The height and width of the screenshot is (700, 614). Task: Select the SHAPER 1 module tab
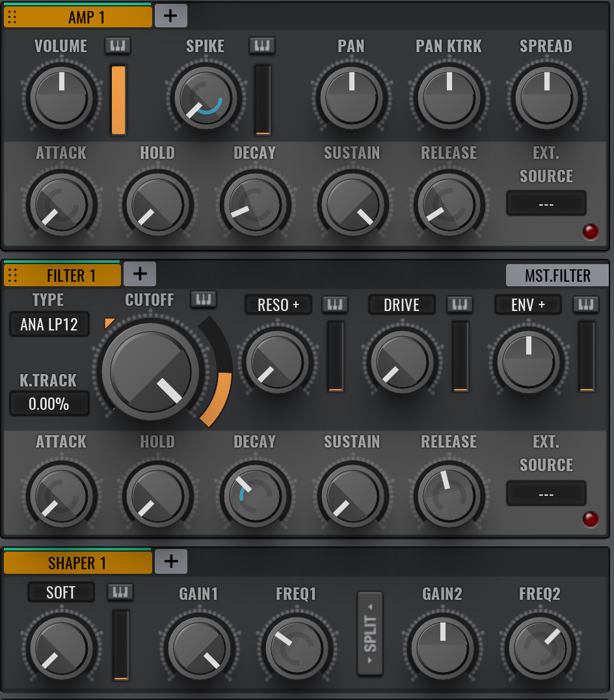(78, 563)
